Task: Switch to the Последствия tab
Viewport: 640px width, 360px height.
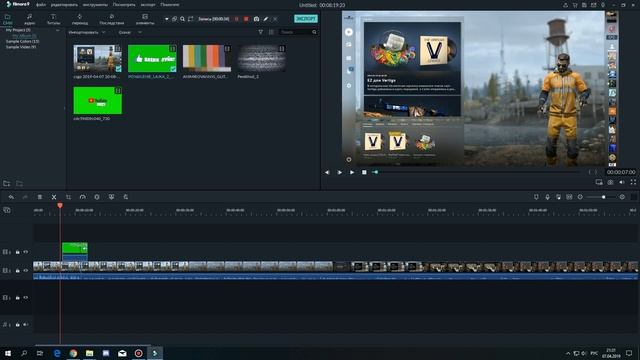Action: 111,19
